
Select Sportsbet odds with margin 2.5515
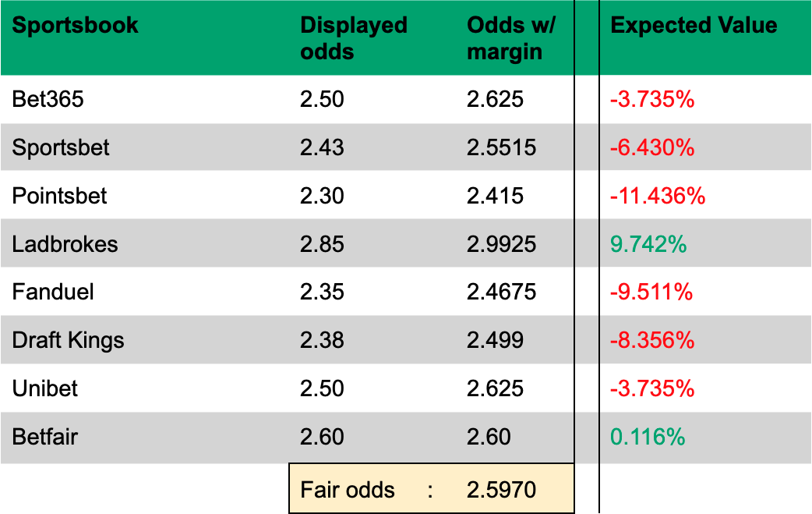(x=502, y=147)
